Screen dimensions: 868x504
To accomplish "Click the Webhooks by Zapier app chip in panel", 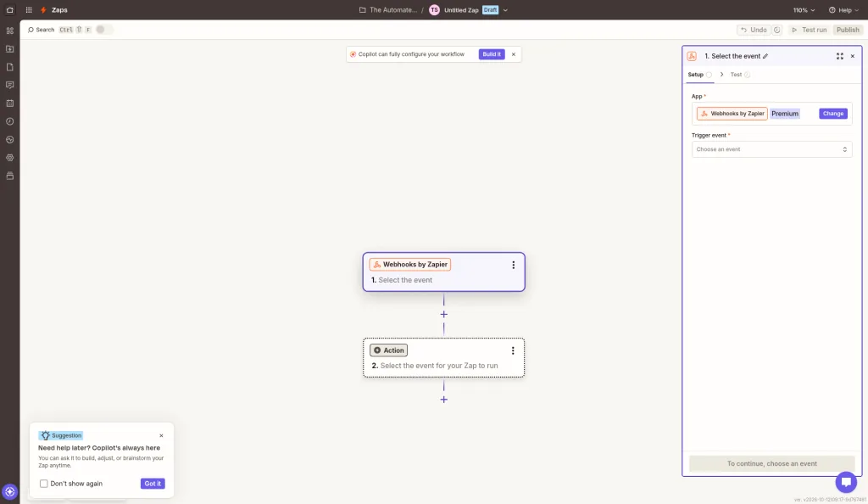I will click(732, 114).
